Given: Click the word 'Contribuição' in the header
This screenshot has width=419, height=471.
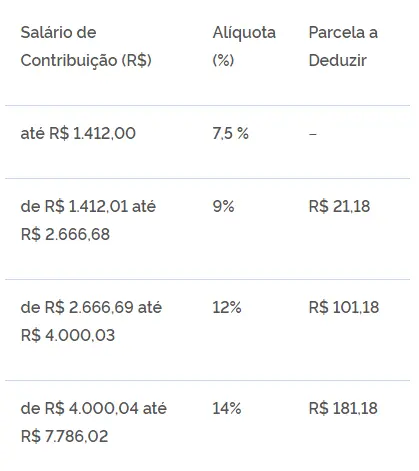Looking at the screenshot, I should [x=69, y=61].
